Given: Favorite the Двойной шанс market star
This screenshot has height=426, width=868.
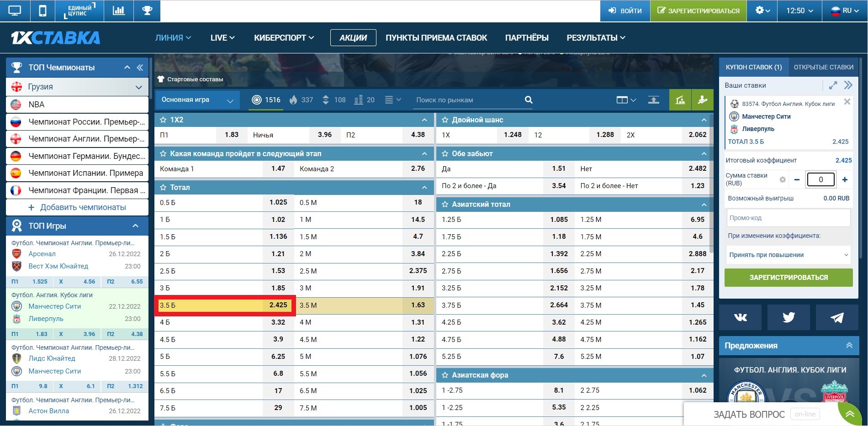Looking at the screenshot, I should (445, 120).
